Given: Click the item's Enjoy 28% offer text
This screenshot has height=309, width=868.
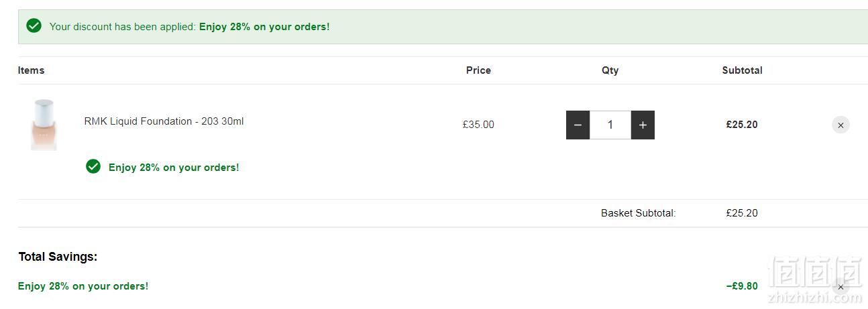Looking at the screenshot, I should tap(174, 168).
